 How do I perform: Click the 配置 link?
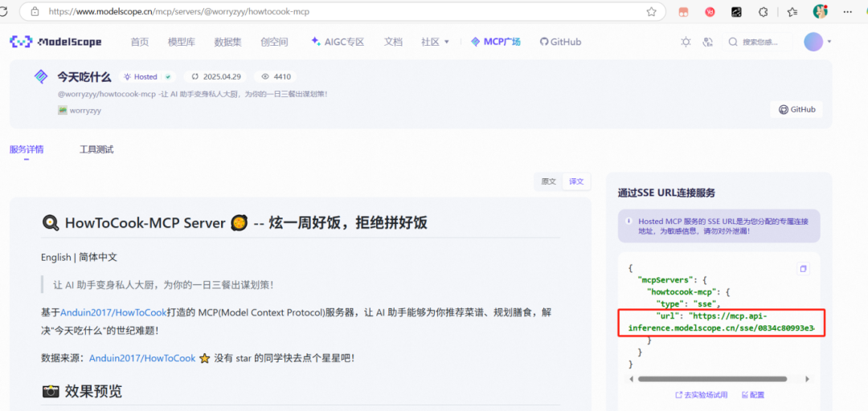click(x=753, y=395)
